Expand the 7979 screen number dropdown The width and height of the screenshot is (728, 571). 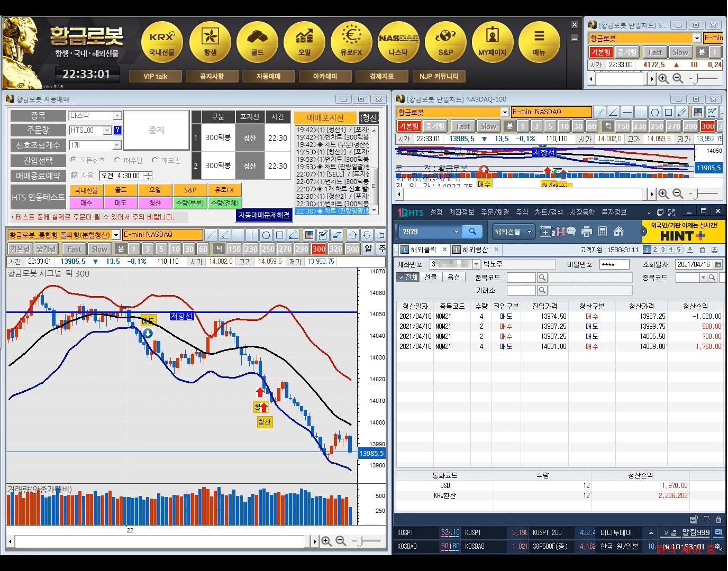click(456, 232)
